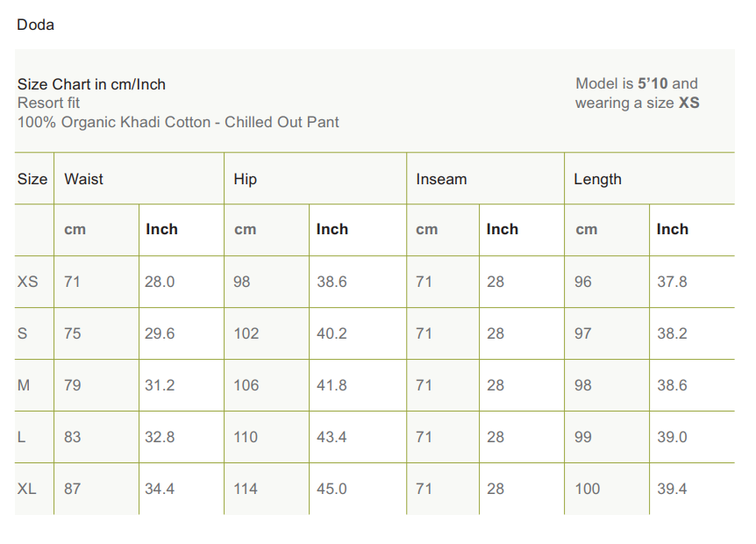Select the XL size row label

27,489
